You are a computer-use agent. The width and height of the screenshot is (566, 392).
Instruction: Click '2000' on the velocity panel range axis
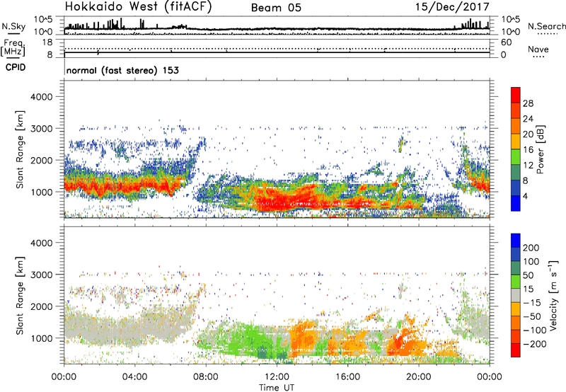tap(42, 306)
